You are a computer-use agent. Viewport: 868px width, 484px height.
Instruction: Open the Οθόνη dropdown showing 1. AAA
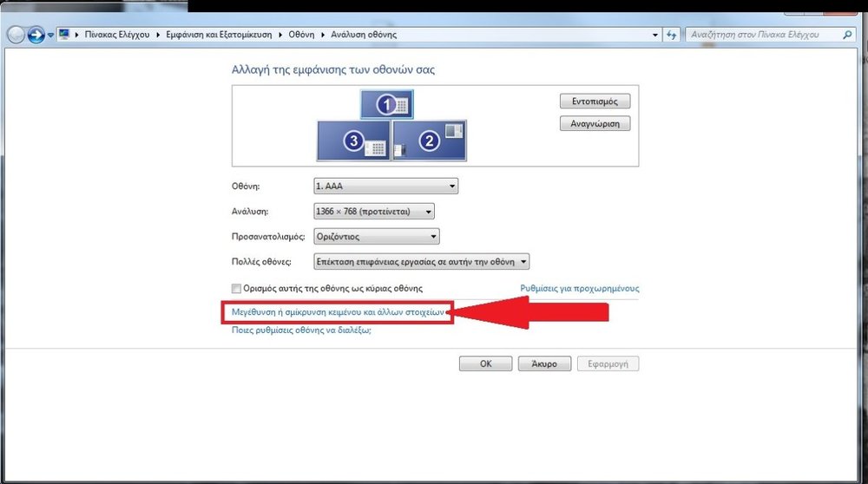coord(385,186)
